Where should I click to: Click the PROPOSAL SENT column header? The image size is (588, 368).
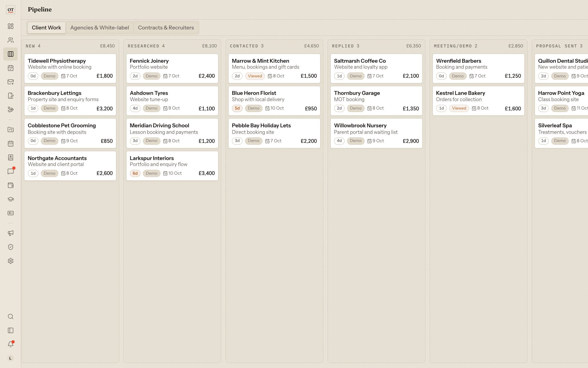click(559, 46)
